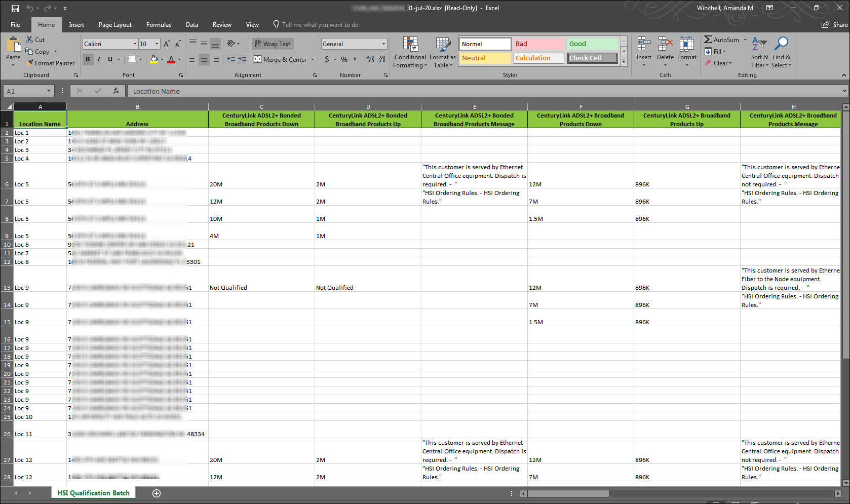The width and height of the screenshot is (850, 504).
Task: Apply Percent Style format
Action: point(344,59)
